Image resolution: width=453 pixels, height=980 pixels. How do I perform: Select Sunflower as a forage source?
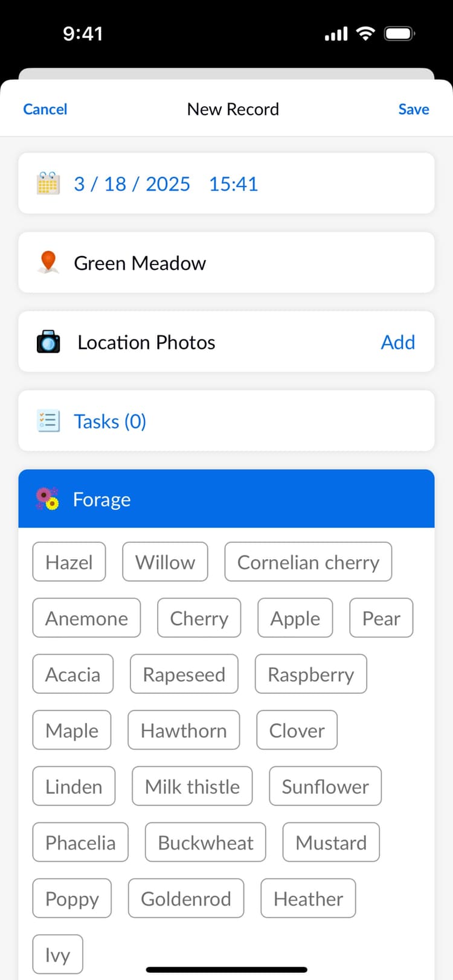click(325, 786)
